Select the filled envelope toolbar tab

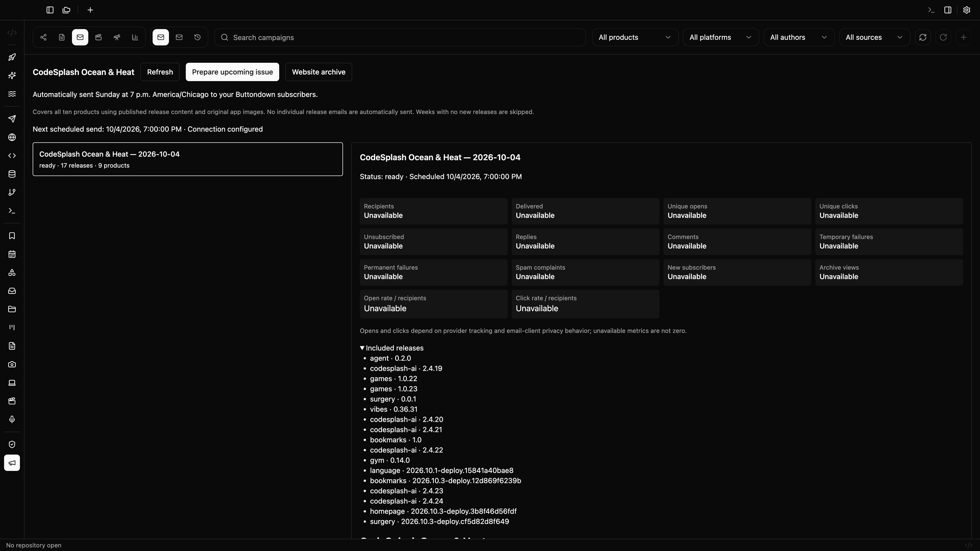(x=80, y=37)
